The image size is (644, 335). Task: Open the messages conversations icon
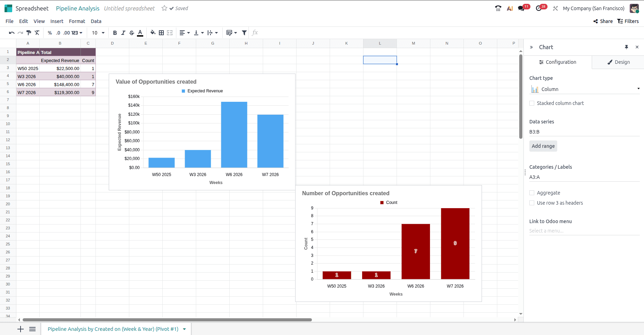click(x=521, y=8)
